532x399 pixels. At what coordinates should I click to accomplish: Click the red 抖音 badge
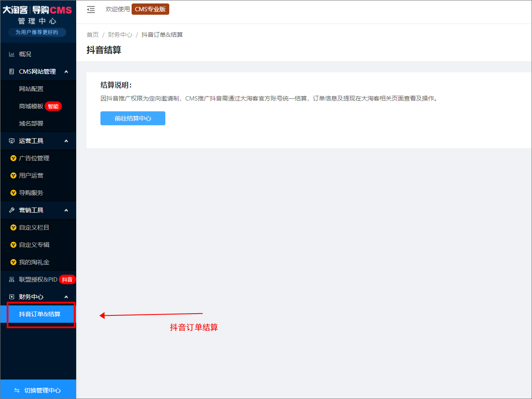(x=67, y=279)
